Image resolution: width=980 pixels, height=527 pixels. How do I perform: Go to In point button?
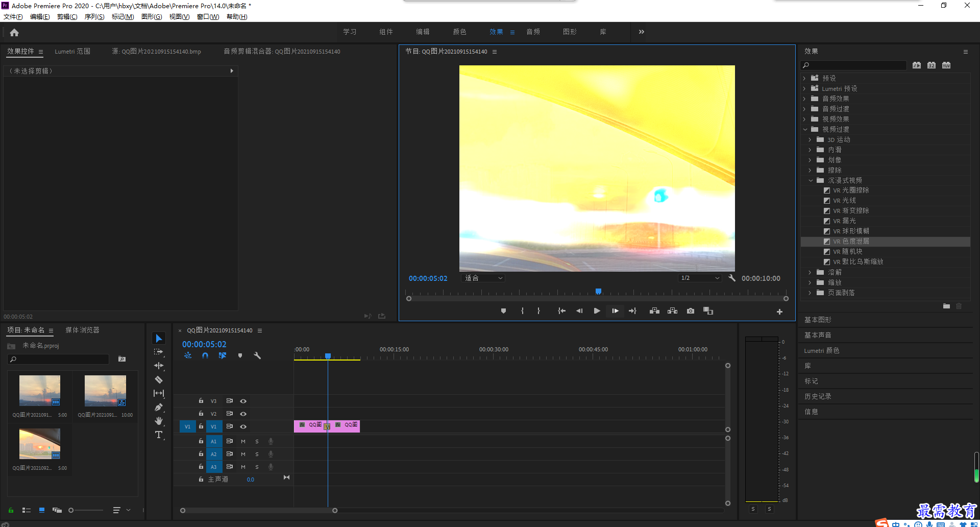(561, 311)
